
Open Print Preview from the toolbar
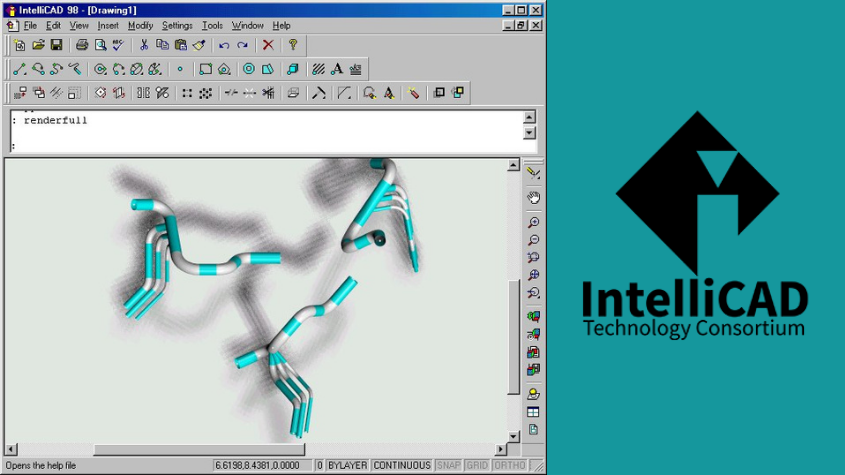point(100,45)
